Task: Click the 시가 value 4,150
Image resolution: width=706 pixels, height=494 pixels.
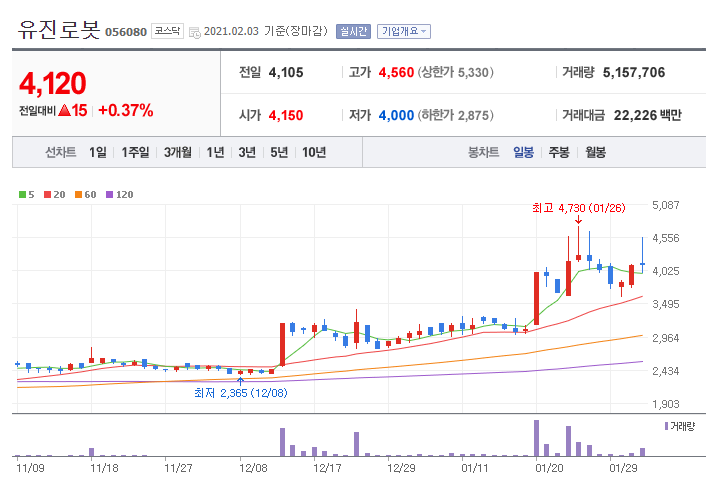Action: pyautogui.click(x=286, y=115)
